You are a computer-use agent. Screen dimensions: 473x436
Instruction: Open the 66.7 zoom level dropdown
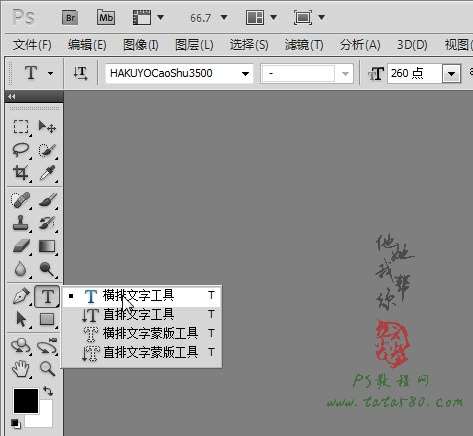click(224, 17)
